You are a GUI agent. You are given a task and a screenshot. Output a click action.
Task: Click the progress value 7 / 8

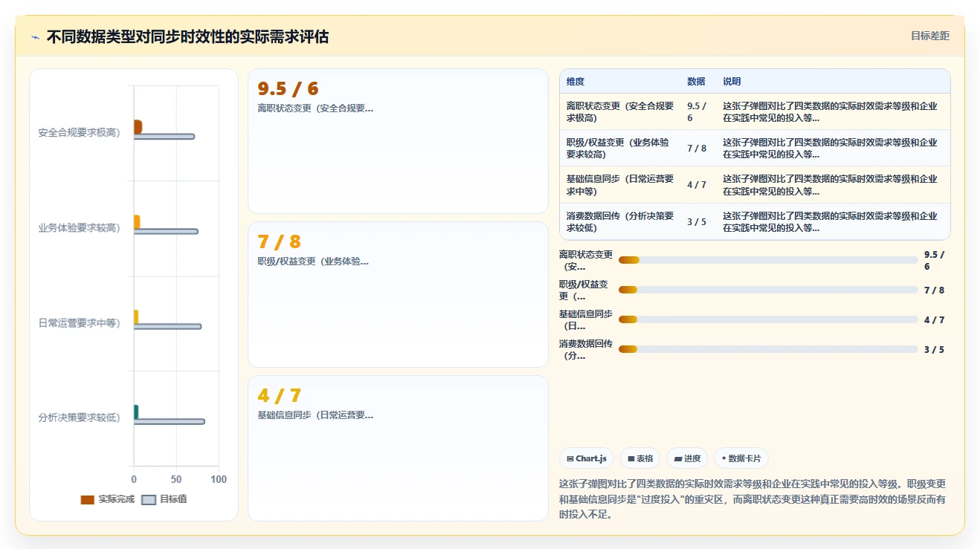(935, 290)
